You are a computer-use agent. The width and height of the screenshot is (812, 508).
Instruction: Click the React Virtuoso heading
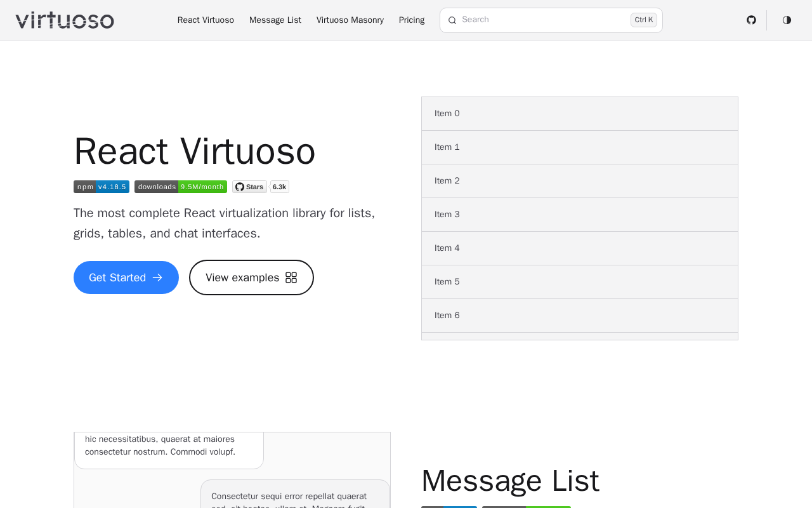[195, 152]
